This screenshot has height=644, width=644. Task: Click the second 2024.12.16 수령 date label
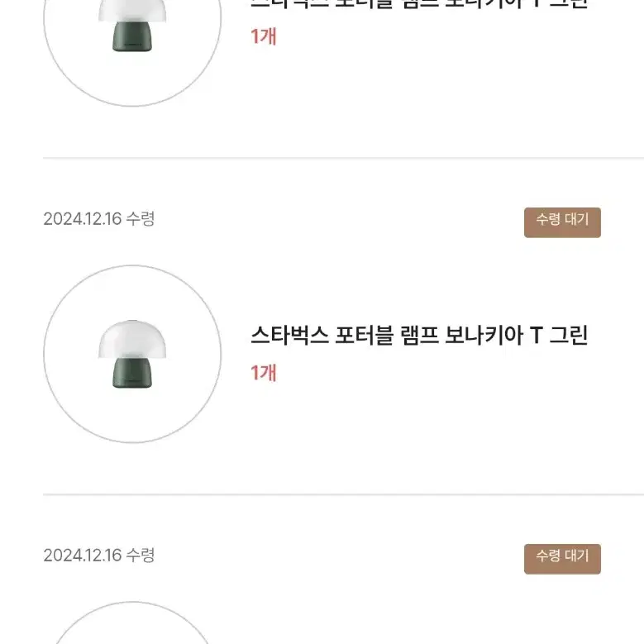coord(99,555)
